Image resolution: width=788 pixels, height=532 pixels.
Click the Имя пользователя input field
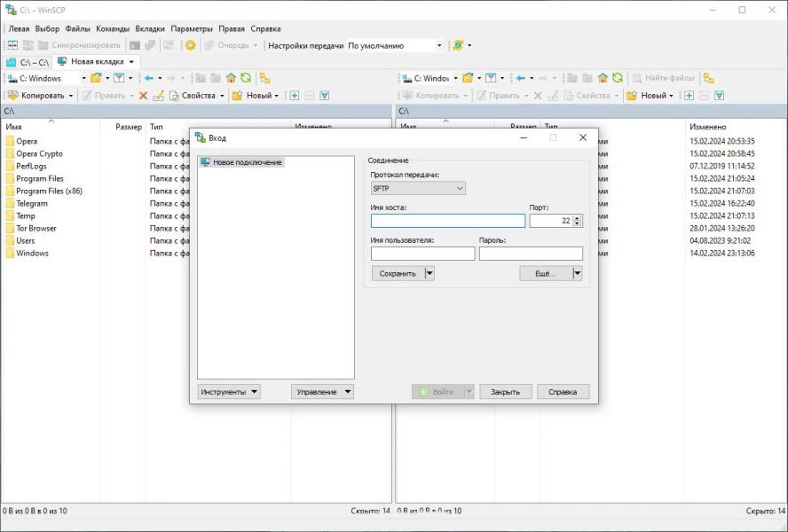422,254
